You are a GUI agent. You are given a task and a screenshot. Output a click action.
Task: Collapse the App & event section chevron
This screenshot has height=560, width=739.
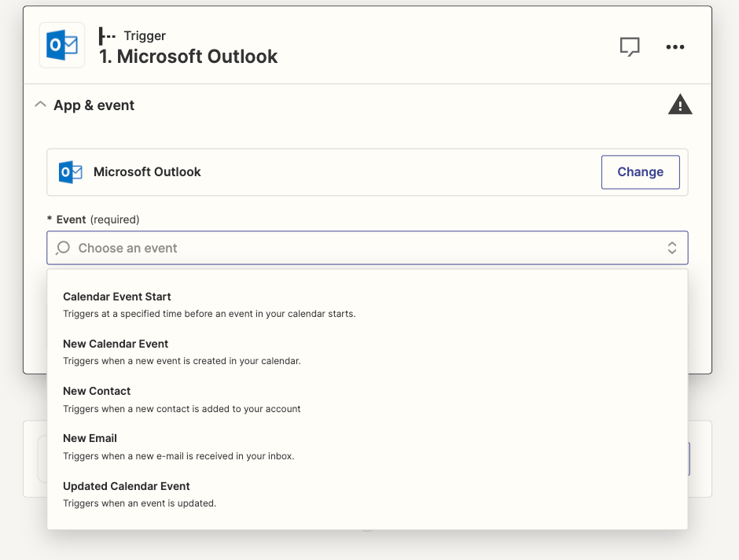(41, 104)
